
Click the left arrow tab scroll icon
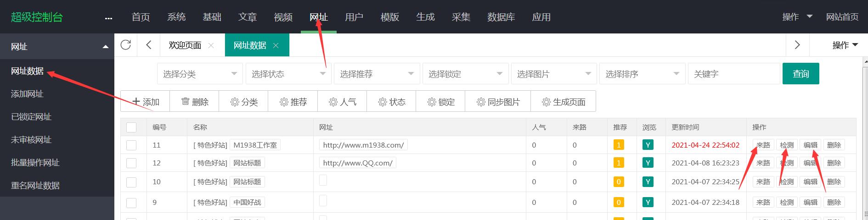click(x=148, y=45)
